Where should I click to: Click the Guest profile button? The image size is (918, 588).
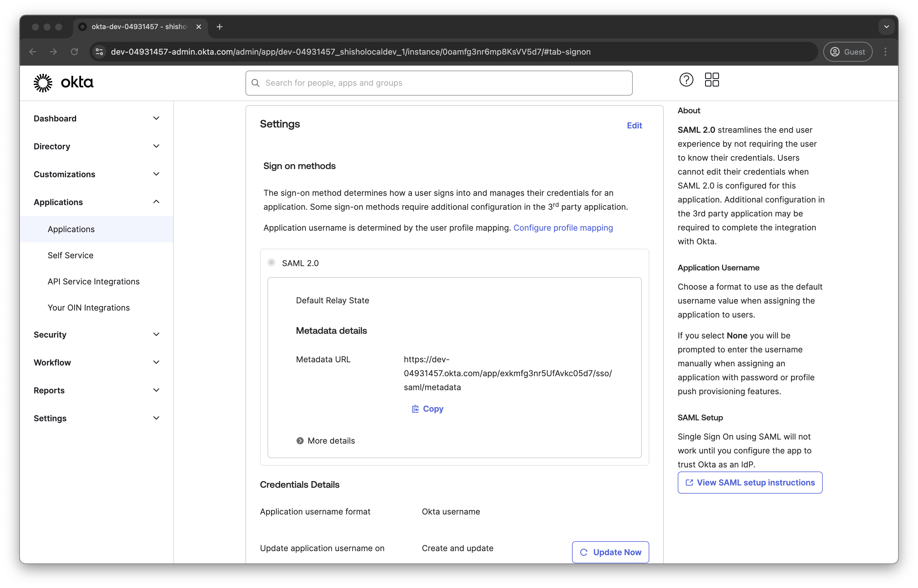point(847,51)
